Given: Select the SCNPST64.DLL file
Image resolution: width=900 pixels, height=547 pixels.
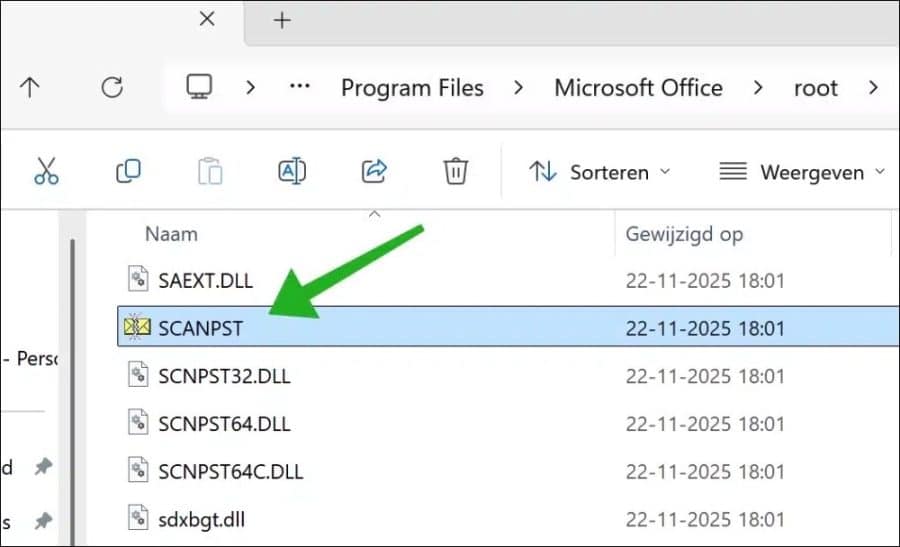Looking at the screenshot, I should pyautogui.click(x=224, y=424).
